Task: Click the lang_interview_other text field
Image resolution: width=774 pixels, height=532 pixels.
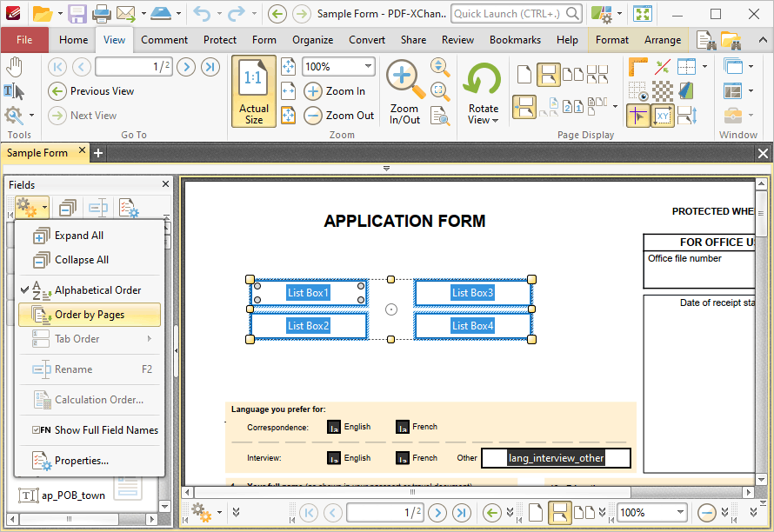Action: pyautogui.click(x=556, y=458)
